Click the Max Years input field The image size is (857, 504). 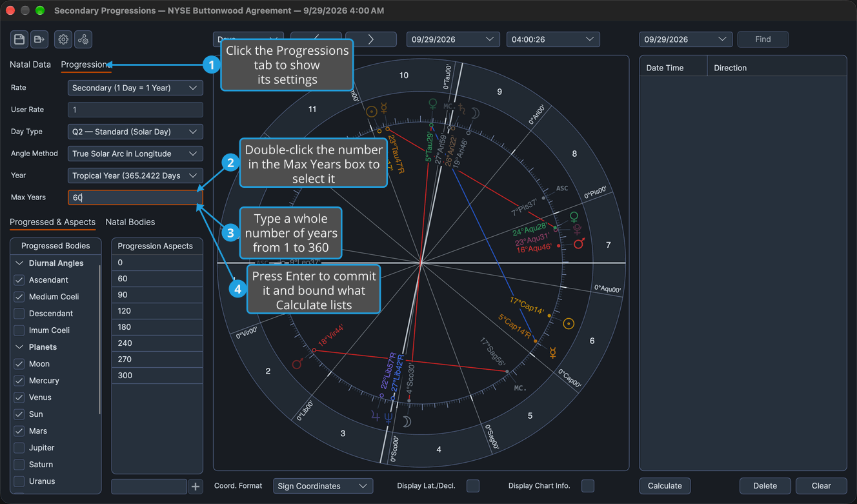[136, 197]
